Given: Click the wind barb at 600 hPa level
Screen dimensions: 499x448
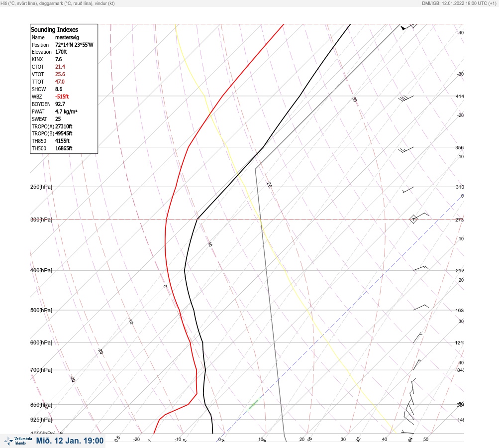Looking at the screenshot, I should 417,337.
